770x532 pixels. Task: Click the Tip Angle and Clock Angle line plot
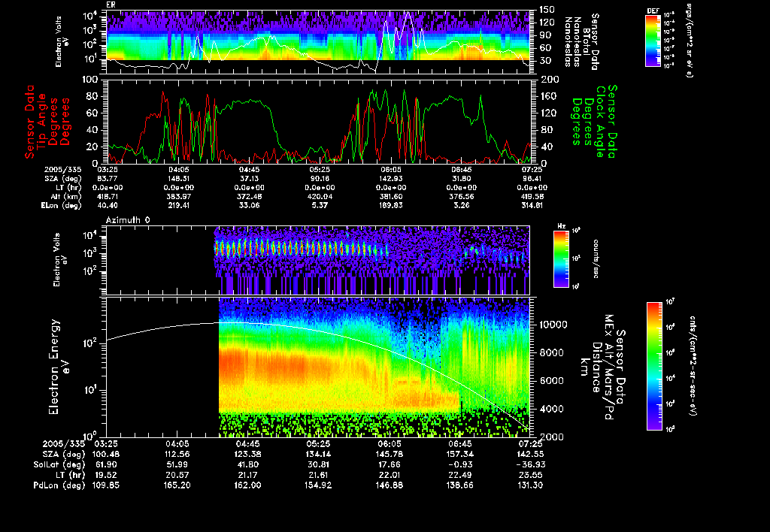click(x=318, y=121)
